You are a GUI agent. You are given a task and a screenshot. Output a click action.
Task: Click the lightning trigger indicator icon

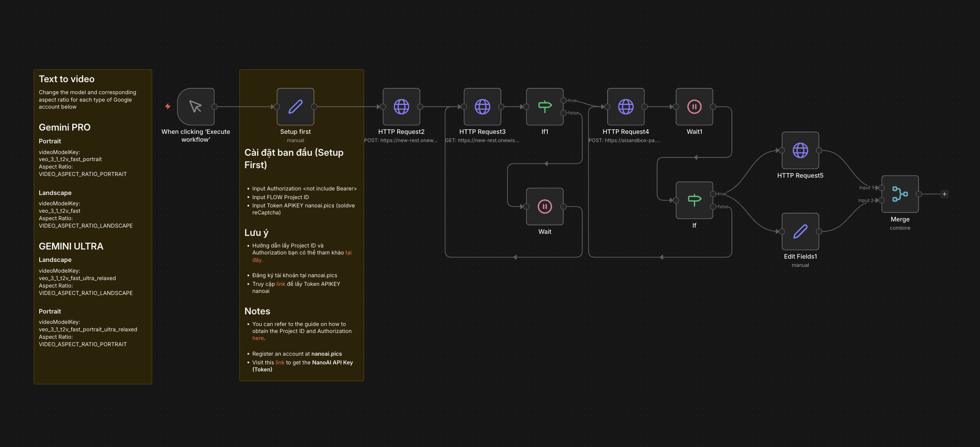(x=168, y=107)
